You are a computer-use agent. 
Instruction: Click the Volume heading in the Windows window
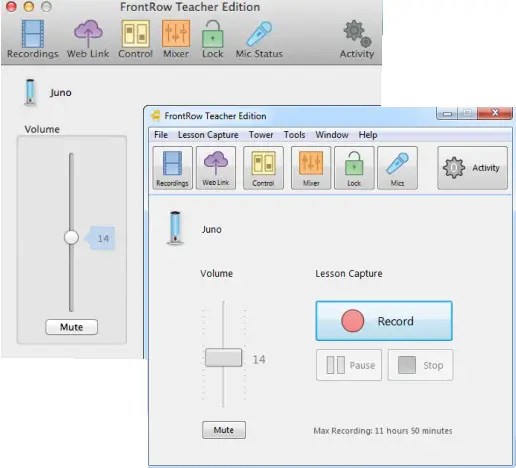click(x=217, y=273)
